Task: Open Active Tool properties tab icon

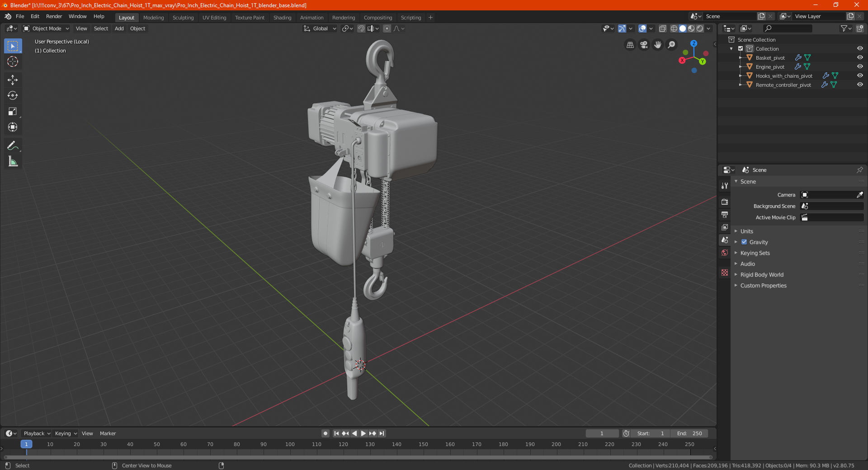Action: tap(725, 186)
